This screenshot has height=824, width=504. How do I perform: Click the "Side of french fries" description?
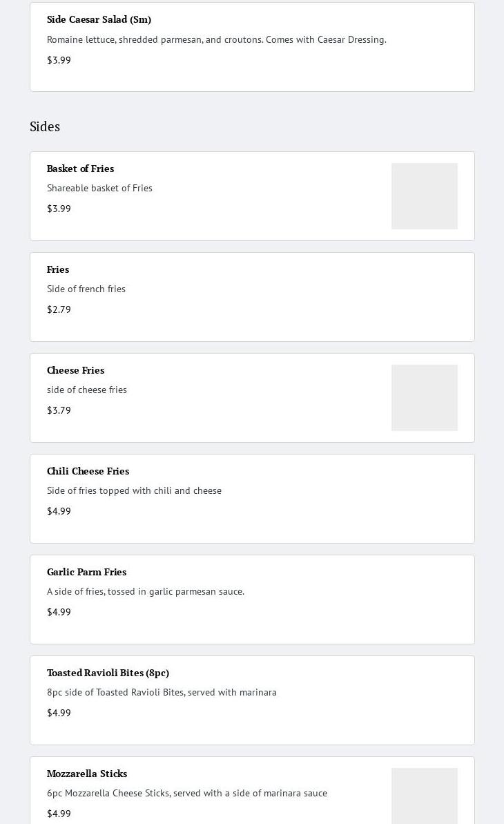pyautogui.click(x=86, y=289)
